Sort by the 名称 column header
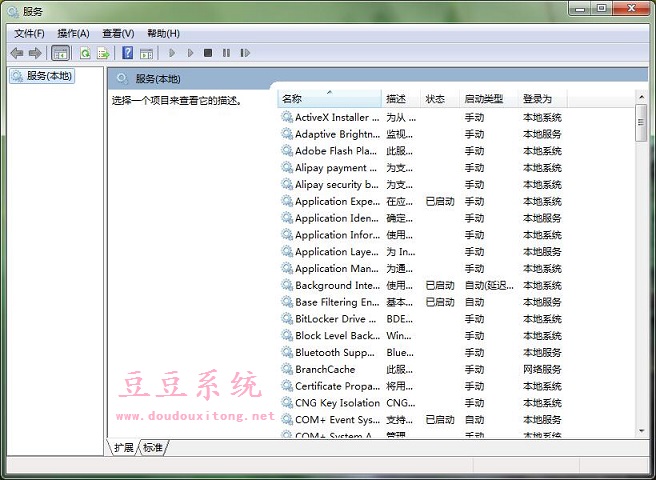The width and height of the screenshot is (656, 480). [330, 99]
